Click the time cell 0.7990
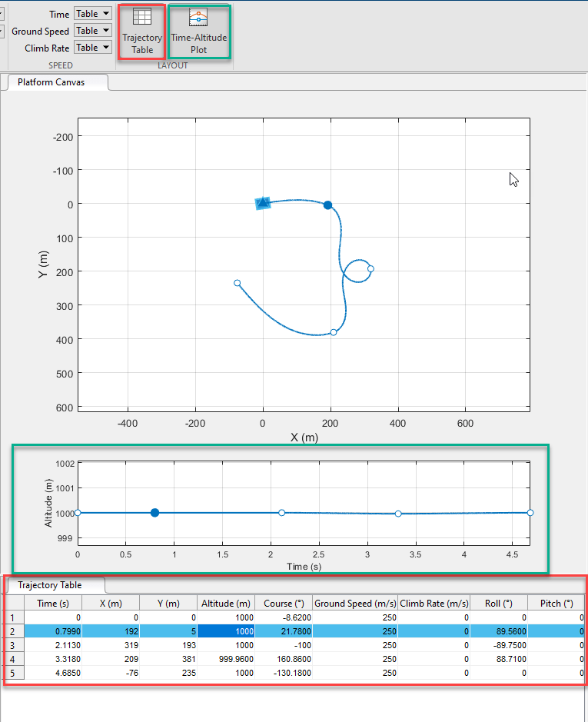The image size is (588, 722). (x=53, y=631)
